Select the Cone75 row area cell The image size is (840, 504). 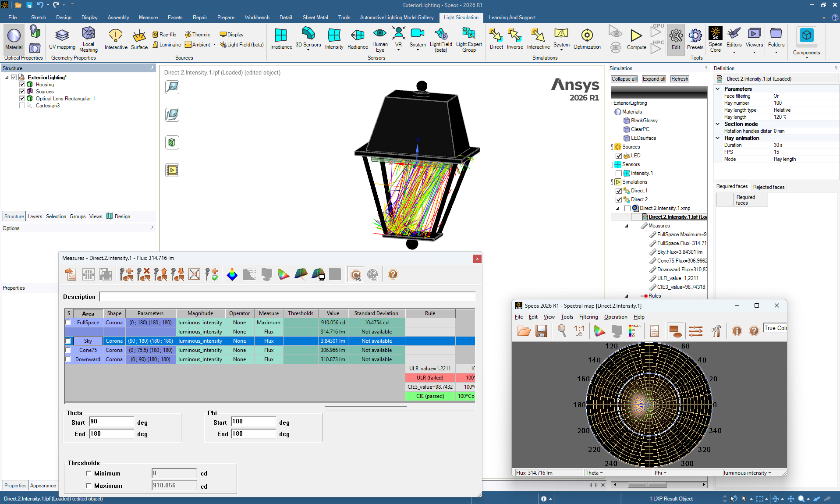click(x=88, y=350)
